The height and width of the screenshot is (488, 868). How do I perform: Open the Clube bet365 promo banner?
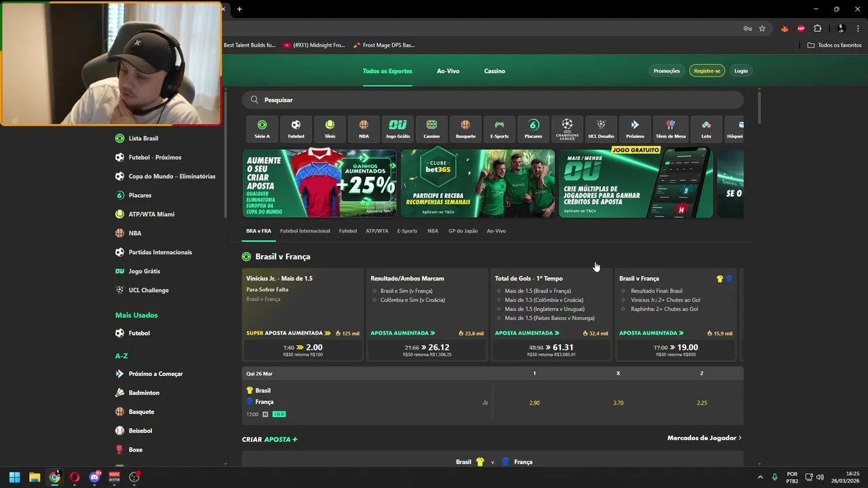477,184
